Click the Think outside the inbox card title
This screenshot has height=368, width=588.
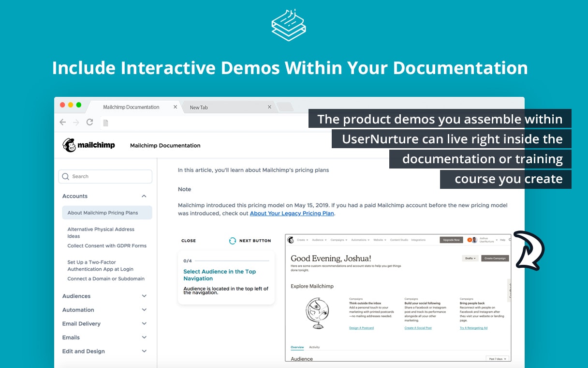pos(366,303)
